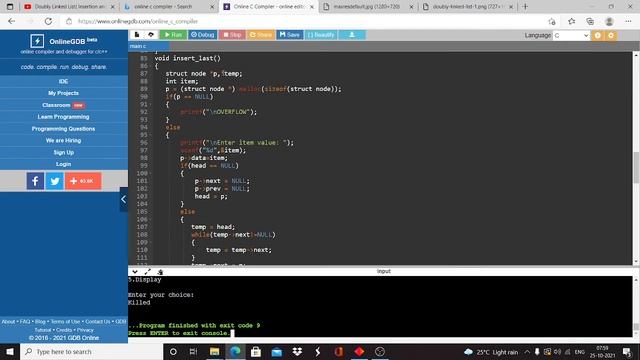This screenshot has width=640, height=360.
Task: Open the Terms of Use footer link
Action: point(65,322)
